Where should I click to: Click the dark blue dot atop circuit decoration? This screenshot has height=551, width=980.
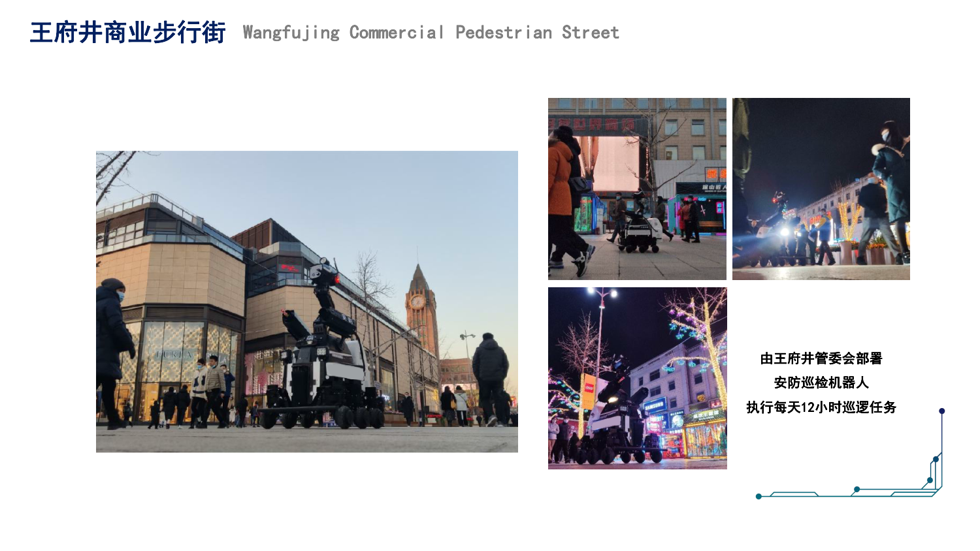click(941, 411)
